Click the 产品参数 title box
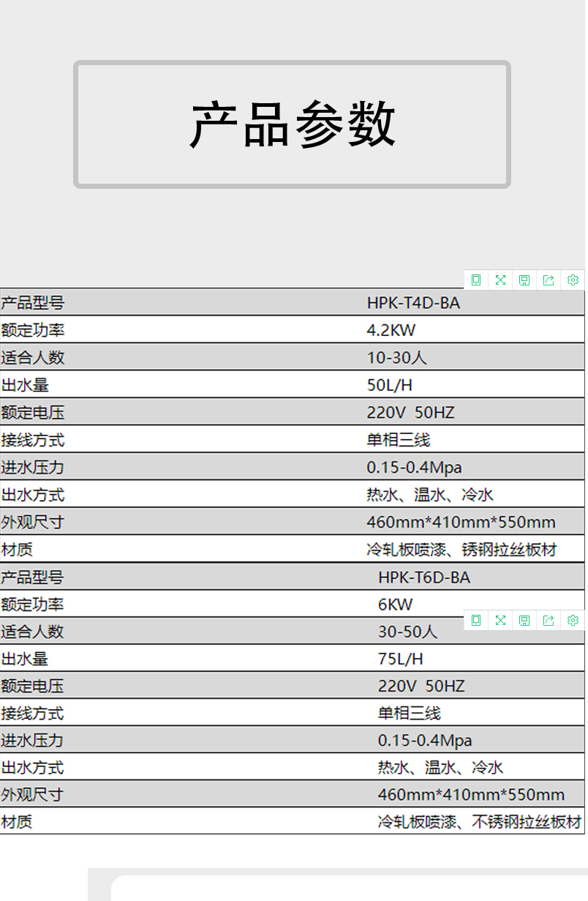This screenshot has height=901, width=588. point(292,124)
